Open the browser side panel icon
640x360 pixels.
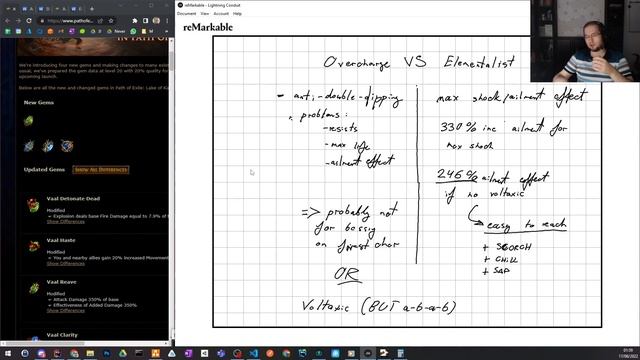tap(146, 21)
